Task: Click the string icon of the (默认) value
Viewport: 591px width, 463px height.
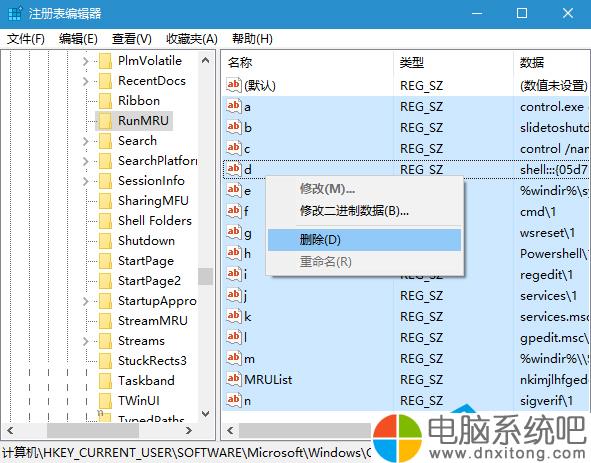Action: point(234,85)
